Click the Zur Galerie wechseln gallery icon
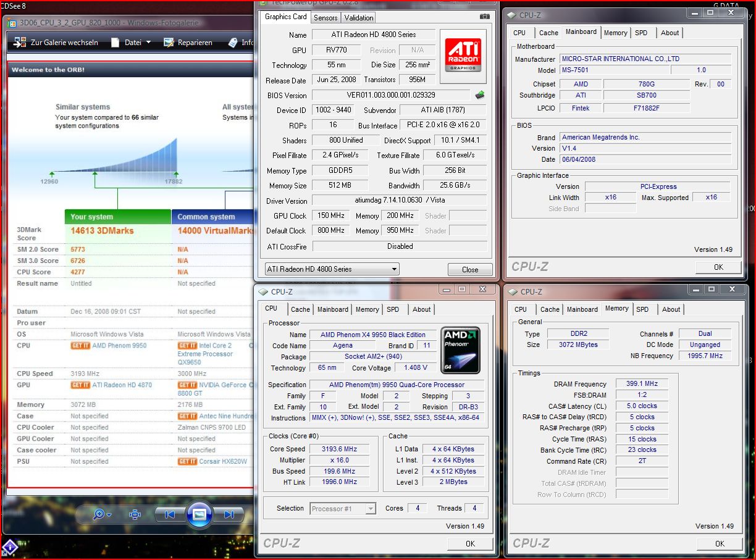The image size is (756, 560). (20, 43)
